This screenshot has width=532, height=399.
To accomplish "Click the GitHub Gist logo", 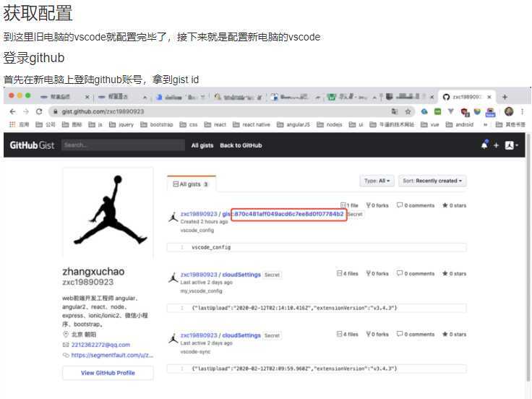I will [32, 145].
